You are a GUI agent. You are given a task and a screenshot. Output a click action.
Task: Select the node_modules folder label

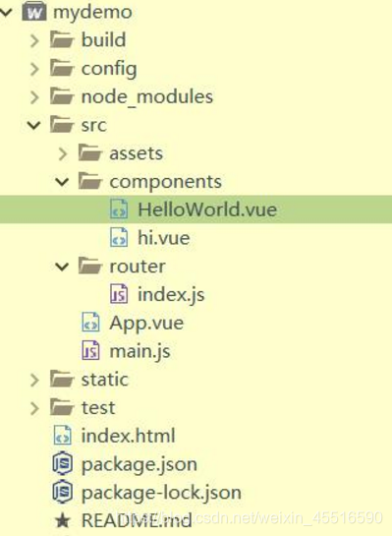[147, 96]
